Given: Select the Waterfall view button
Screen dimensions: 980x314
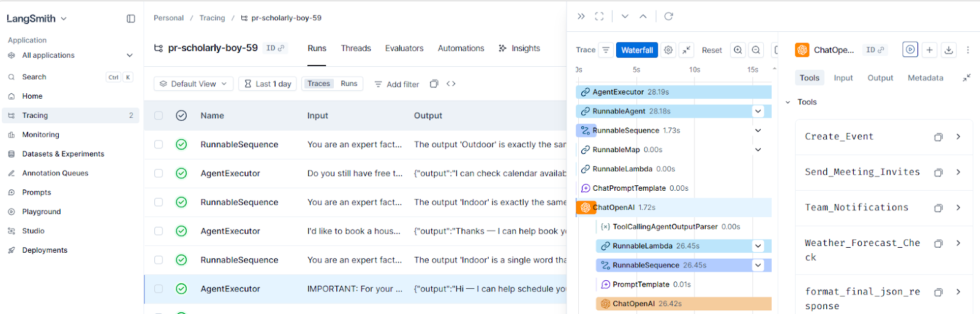Looking at the screenshot, I should click(637, 50).
